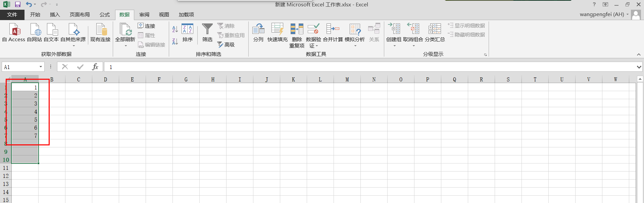Open Excel Help question mark

coord(594,4)
